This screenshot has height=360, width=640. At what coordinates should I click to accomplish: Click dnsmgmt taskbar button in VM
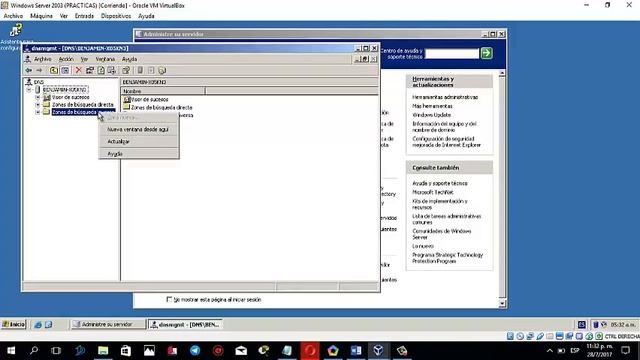[185, 324]
